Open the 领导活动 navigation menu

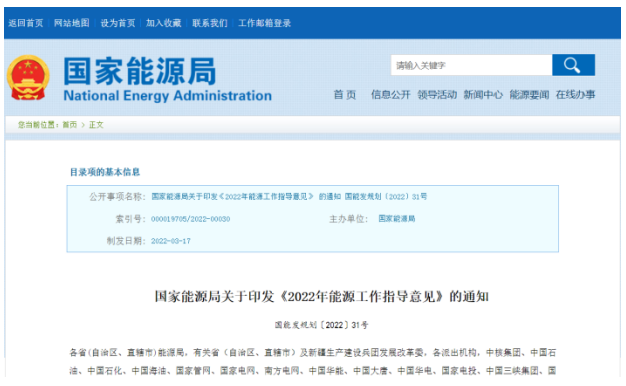(437, 95)
